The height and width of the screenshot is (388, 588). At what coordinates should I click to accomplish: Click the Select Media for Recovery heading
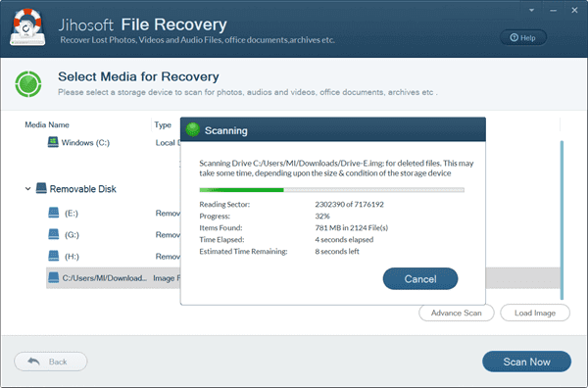tap(138, 76)
